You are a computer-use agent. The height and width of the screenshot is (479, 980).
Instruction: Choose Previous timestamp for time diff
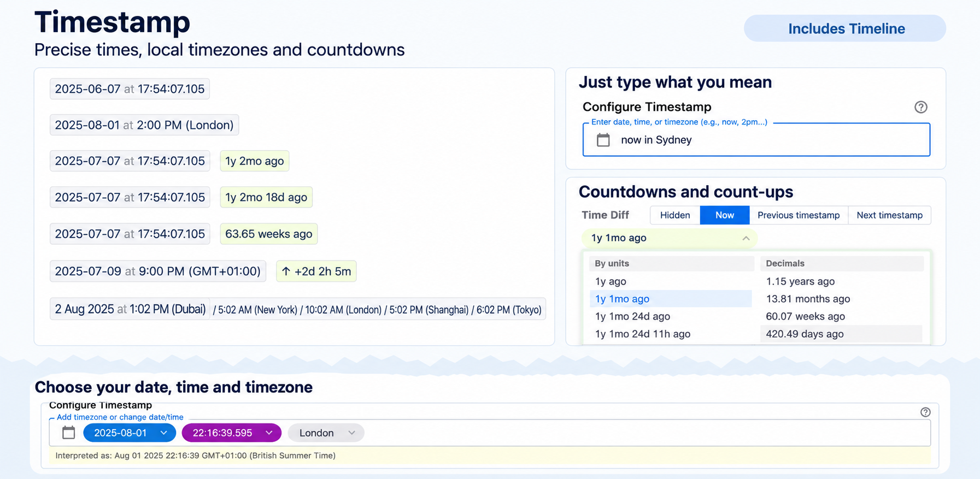point(799,215)
